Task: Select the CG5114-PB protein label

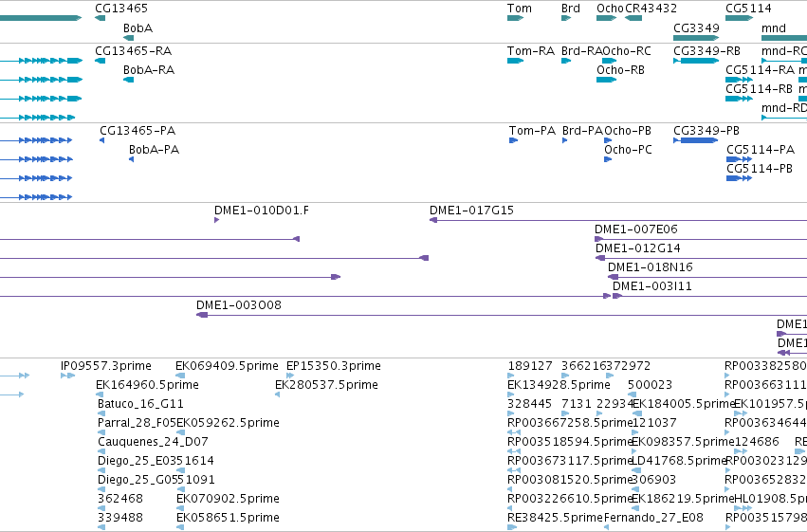Action: pos(760,169)
